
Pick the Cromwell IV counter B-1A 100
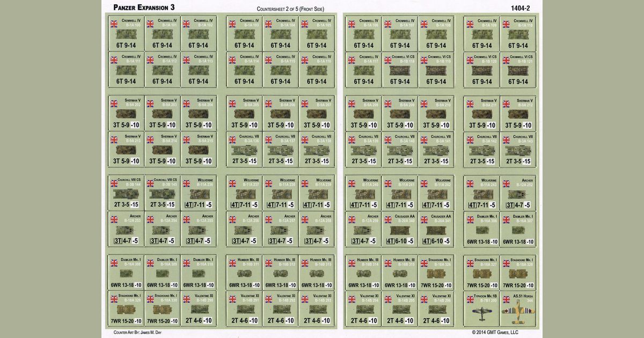126,33
